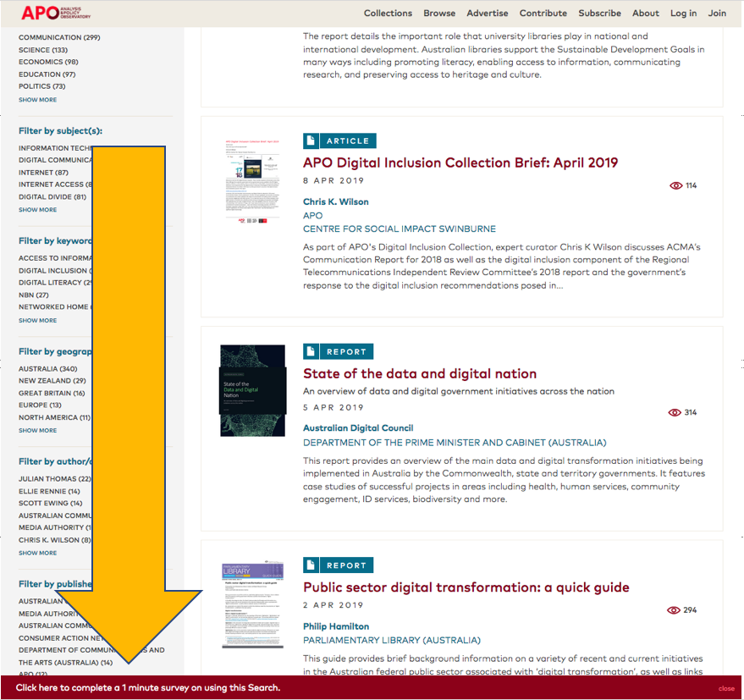
Task: Open the Browse menu item
Action: pos(439,13)
